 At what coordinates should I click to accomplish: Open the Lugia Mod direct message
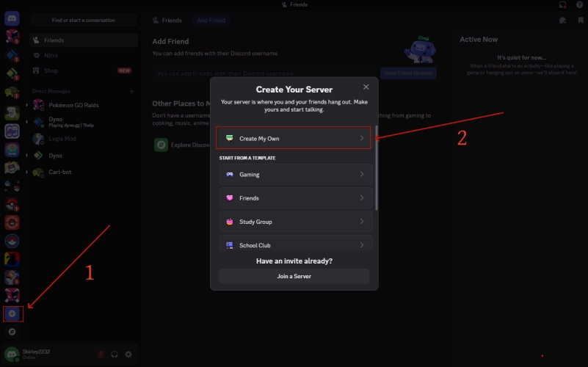[x=84, y=139]
